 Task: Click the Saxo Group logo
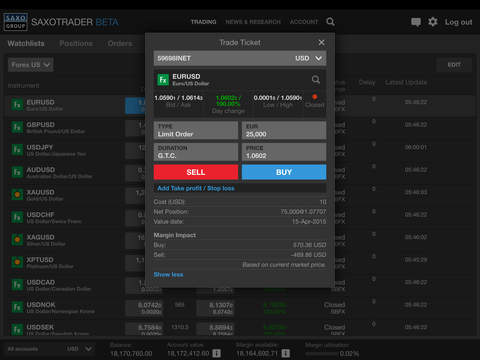point(15,22)
